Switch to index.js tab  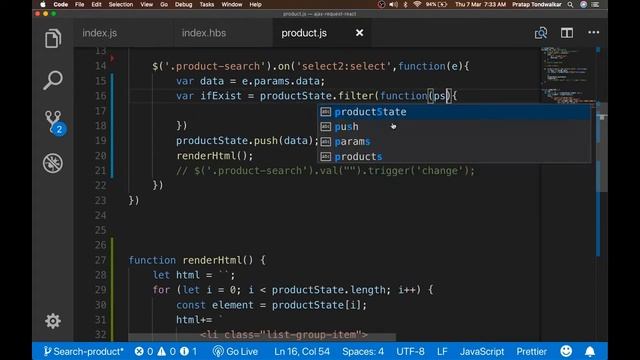[100, 33]
